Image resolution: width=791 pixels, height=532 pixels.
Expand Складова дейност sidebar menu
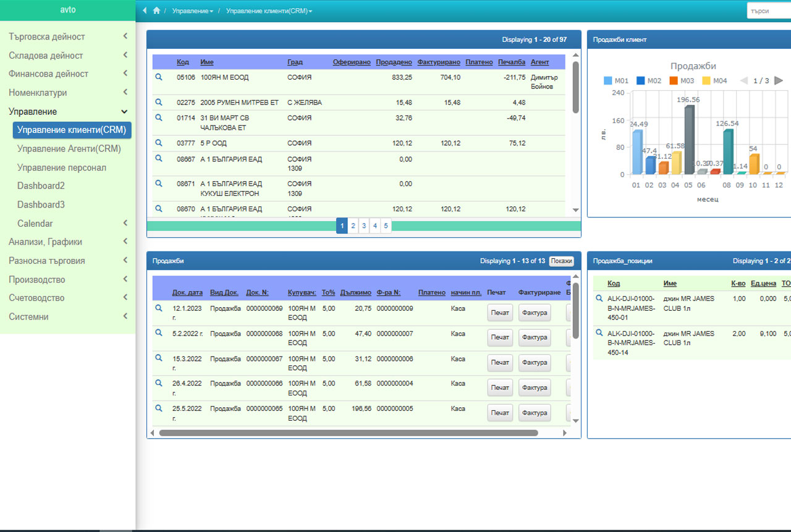tap(68, 55)
